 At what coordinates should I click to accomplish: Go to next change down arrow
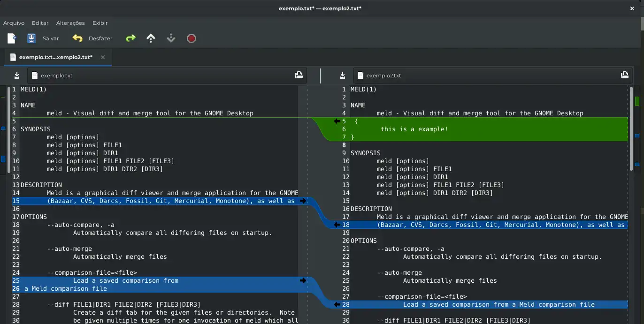[x=171, y=38]
